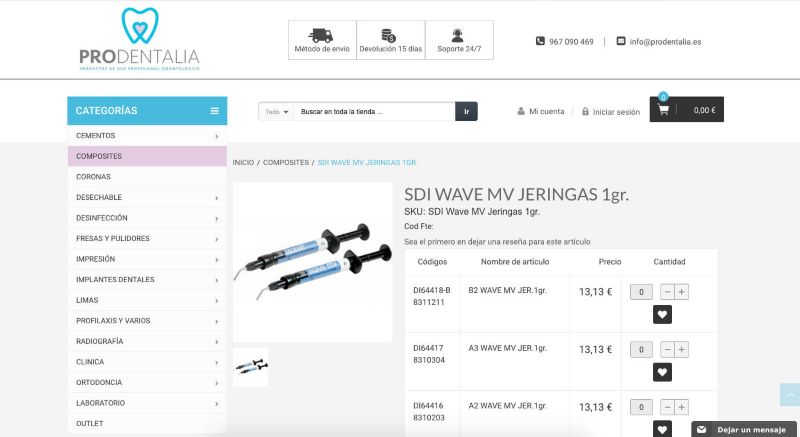
Task: Expand the Profilaxis y Varios chevron
Action: [x=217, y=321]
